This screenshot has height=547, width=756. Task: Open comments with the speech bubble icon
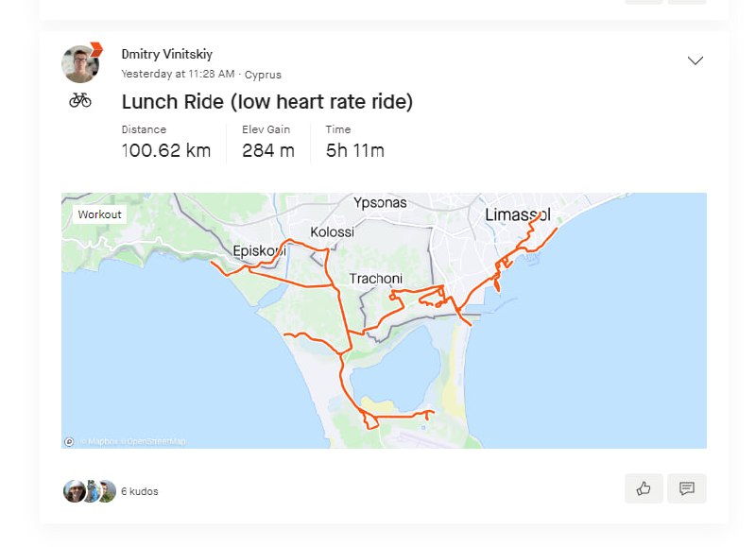[x=687, y=488]
